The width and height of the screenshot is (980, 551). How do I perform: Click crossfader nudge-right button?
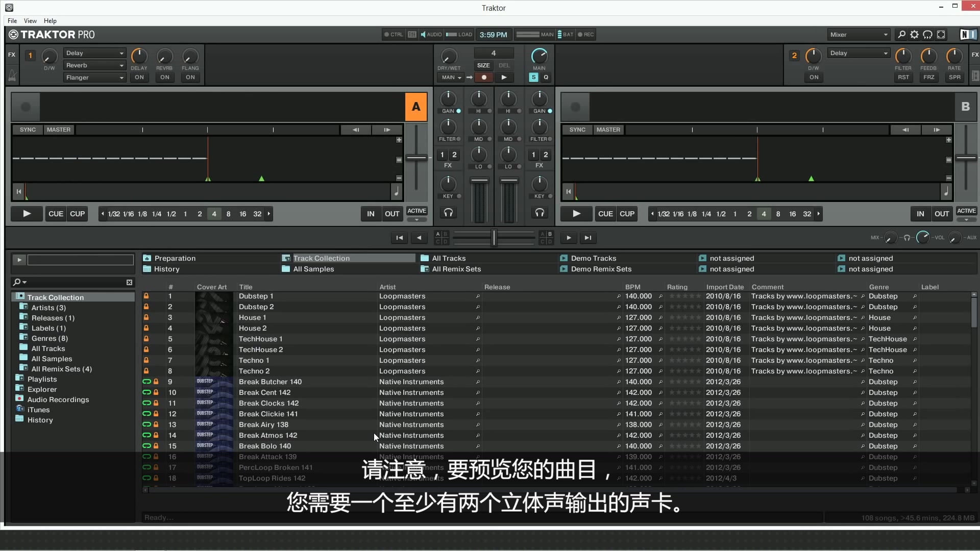569,238
